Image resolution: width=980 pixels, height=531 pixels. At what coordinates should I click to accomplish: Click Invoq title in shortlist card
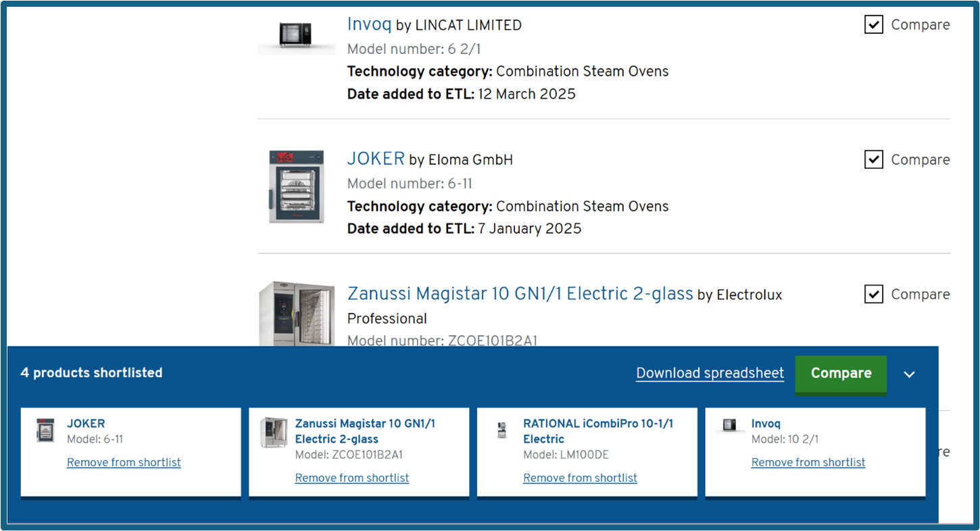pyautogui.click(x=766, y=424)
